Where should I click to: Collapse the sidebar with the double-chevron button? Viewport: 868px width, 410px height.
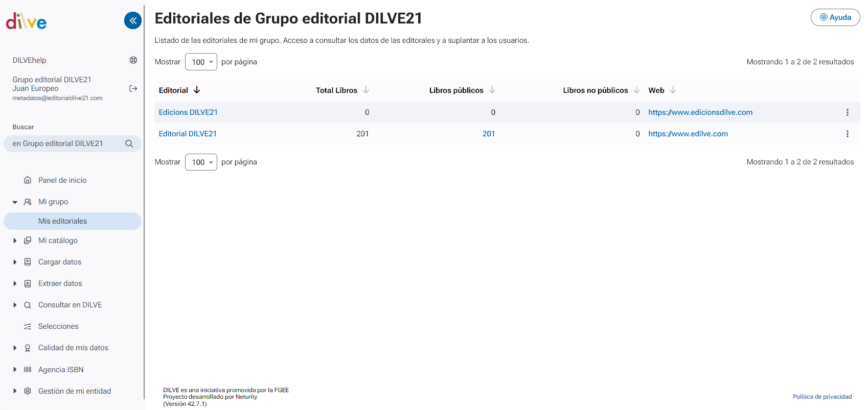pyautogui.click(x=133, y=20)
